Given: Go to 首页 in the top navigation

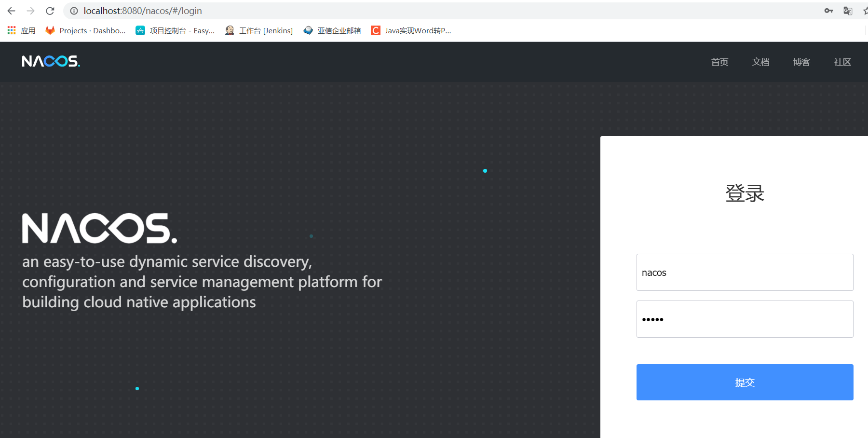Looking at the screenshot, I should (719, 62).
